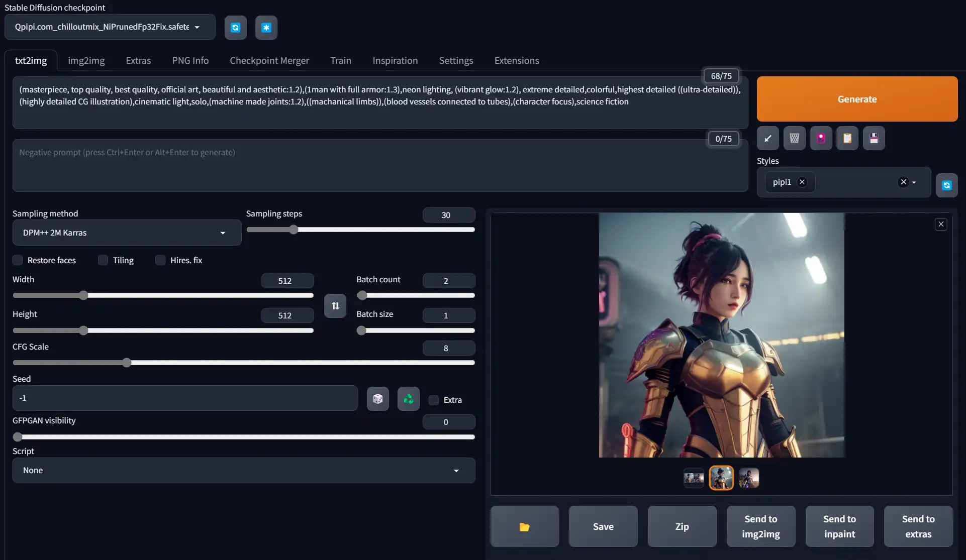Toggle the Hires. fix checkbox

(160, 261)
